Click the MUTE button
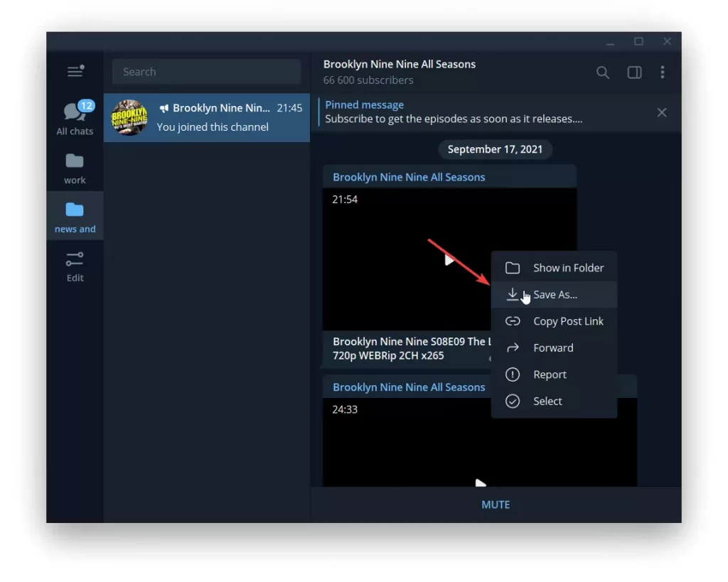 [496, 505]
